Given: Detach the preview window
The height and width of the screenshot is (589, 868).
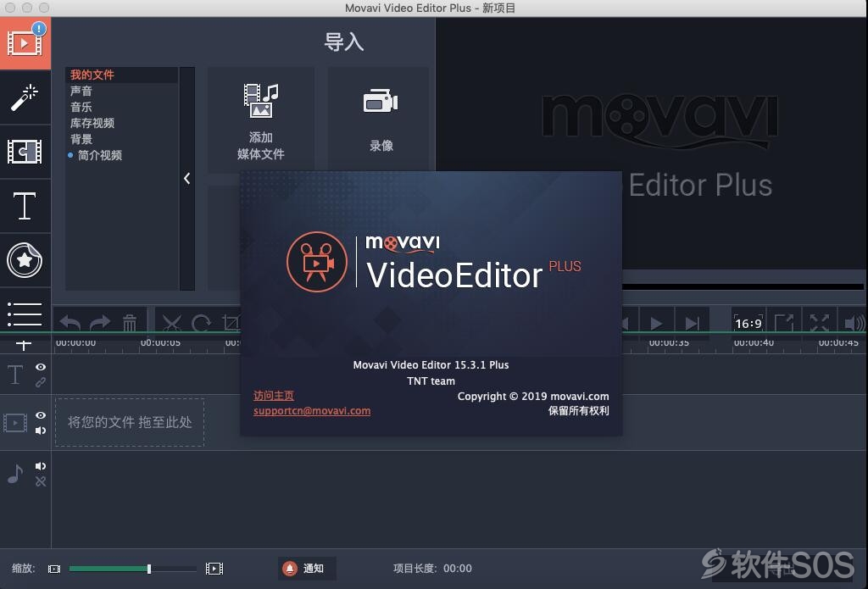Looking at the screenshot, I should coord(784,323).
